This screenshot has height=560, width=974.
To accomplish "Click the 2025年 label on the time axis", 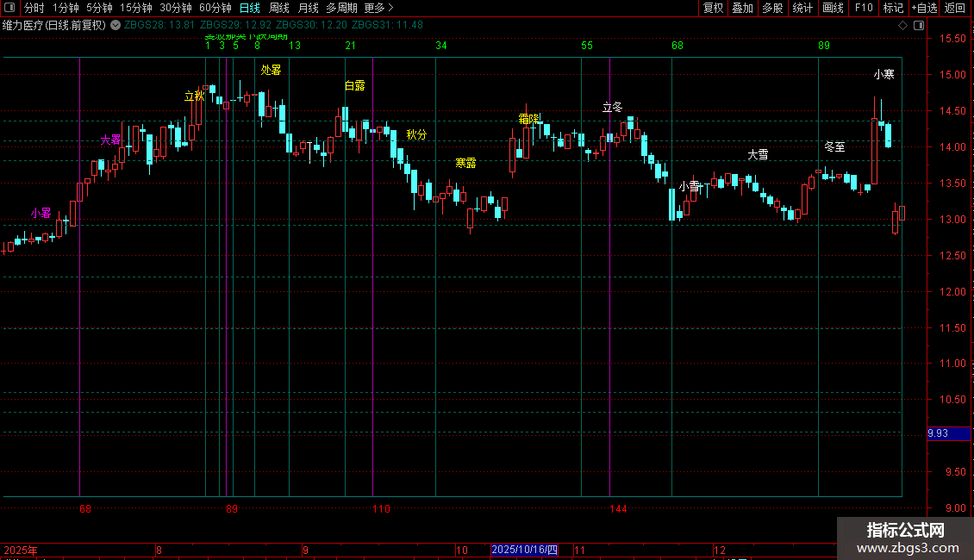I will coord(21,550).
